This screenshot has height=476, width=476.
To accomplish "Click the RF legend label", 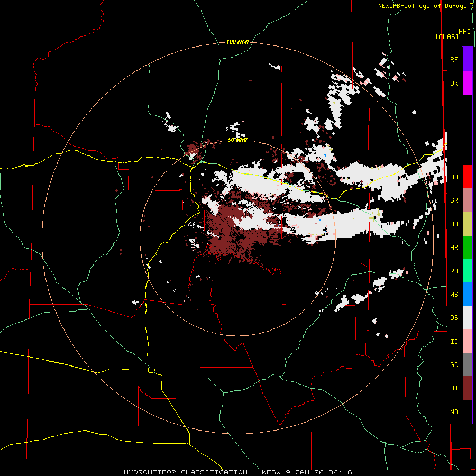I will tap(454, 59).
